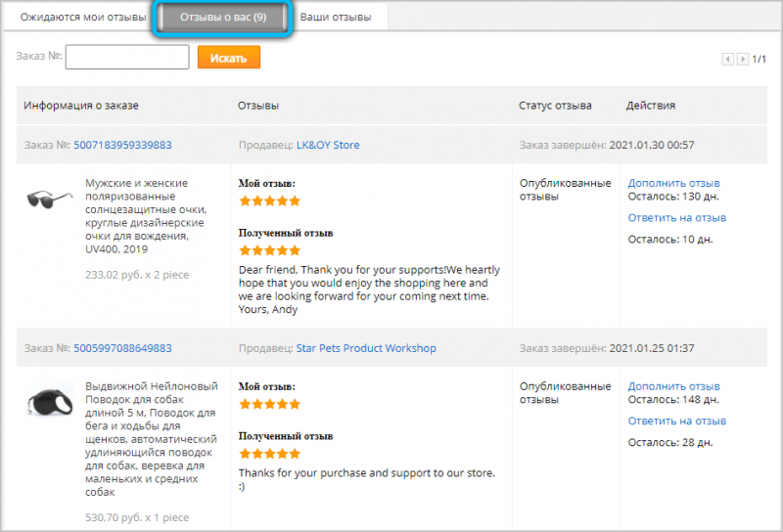
Task: Open the sunglasses product title
Action: 146,216
